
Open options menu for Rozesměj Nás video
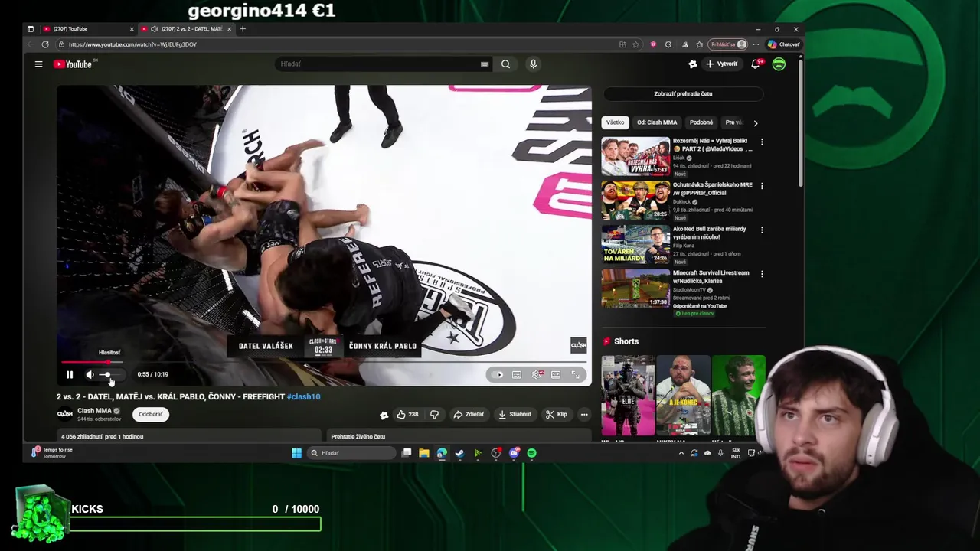coord(761,142)
